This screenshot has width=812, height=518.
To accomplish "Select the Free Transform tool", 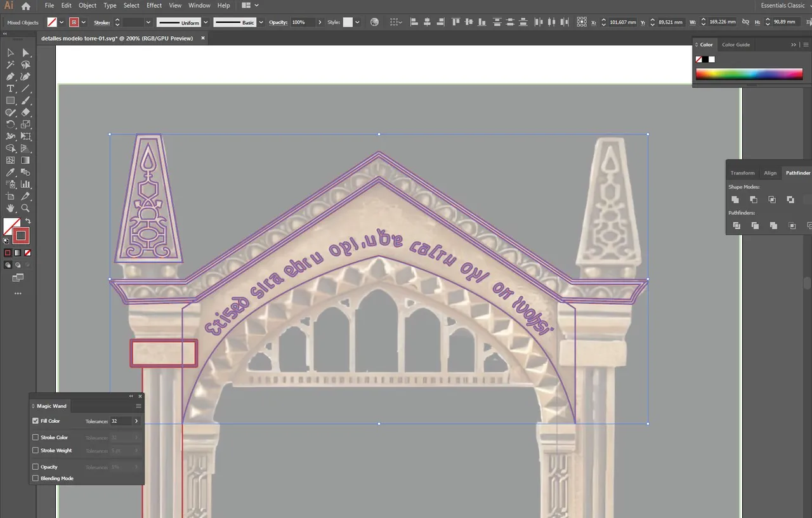I will [x=26, y=136].
